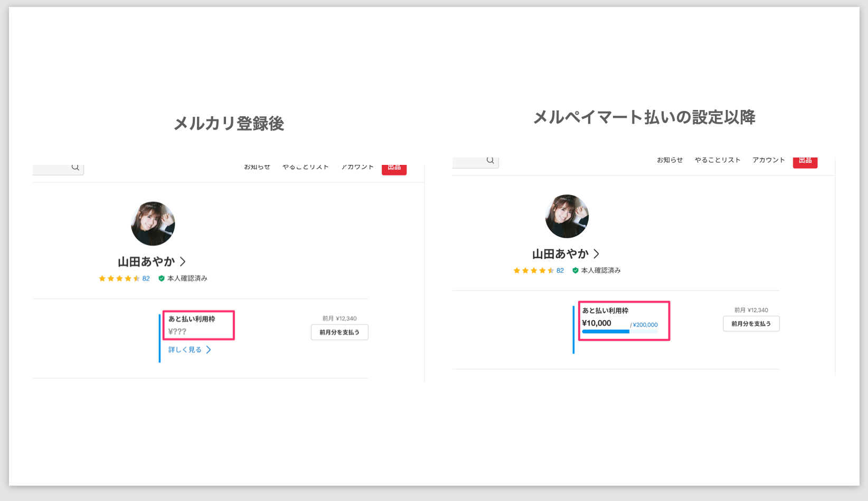Open 山田あやか profile chevron in left mockup
Screen dimensions: 868x501
click(x=183, y=262)
